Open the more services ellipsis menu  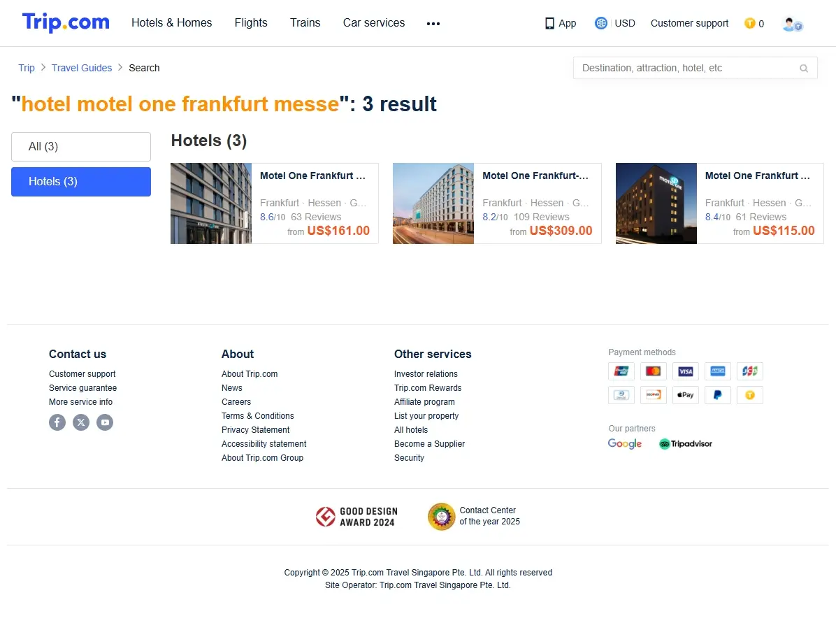(433, 24)
